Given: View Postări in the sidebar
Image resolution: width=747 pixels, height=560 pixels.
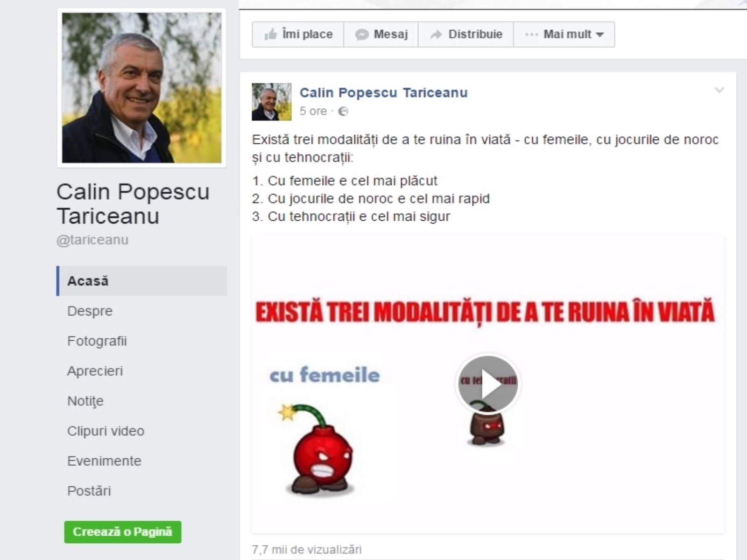Looking at the screenshot, I should (89, 491).
